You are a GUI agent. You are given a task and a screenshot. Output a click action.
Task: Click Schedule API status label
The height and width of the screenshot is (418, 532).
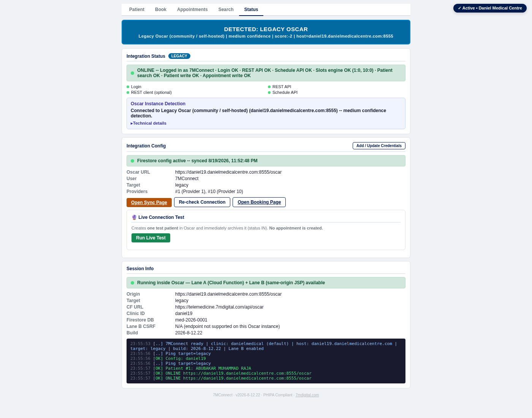point(285,93)
